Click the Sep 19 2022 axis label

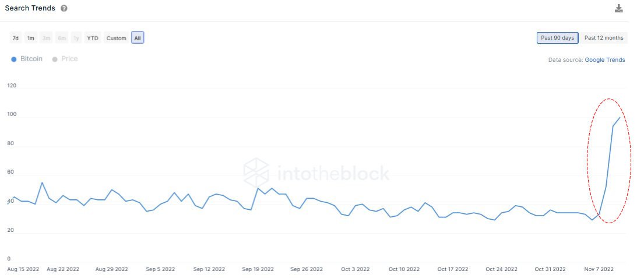(x=258, y=269)
